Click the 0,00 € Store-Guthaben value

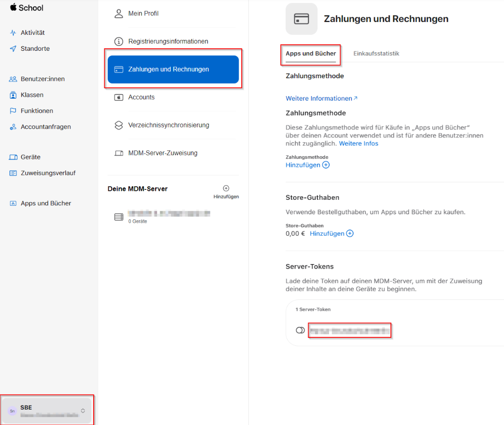[x=295, y=234]
